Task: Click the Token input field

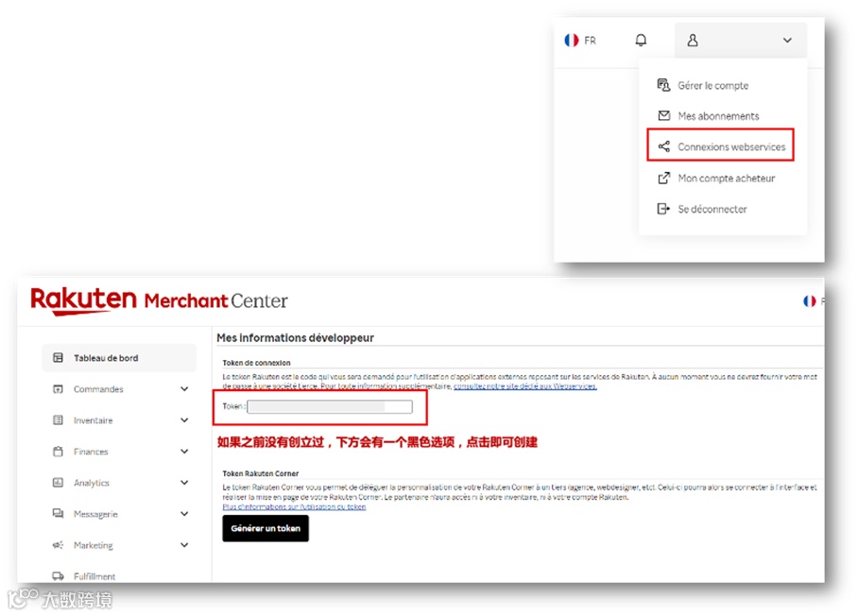Action: [x=330, y=406]
